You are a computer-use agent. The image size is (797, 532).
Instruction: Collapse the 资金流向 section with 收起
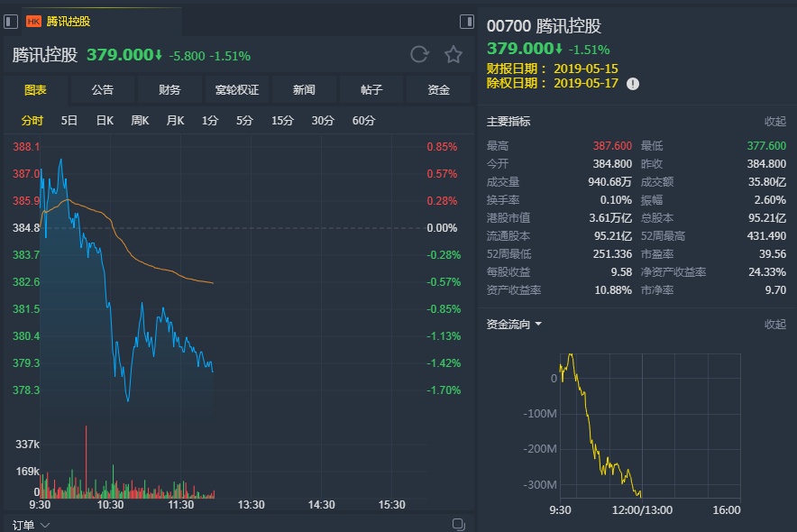(774, 325)
